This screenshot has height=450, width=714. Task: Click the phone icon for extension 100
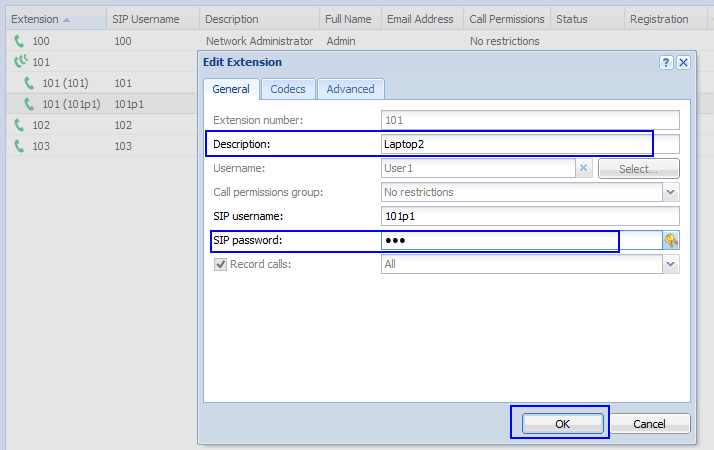[19, 41]
